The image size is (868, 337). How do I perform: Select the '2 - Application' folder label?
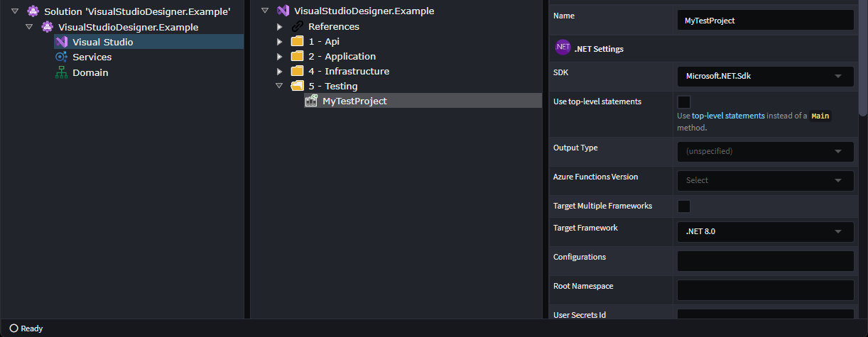tap(342, 56)
